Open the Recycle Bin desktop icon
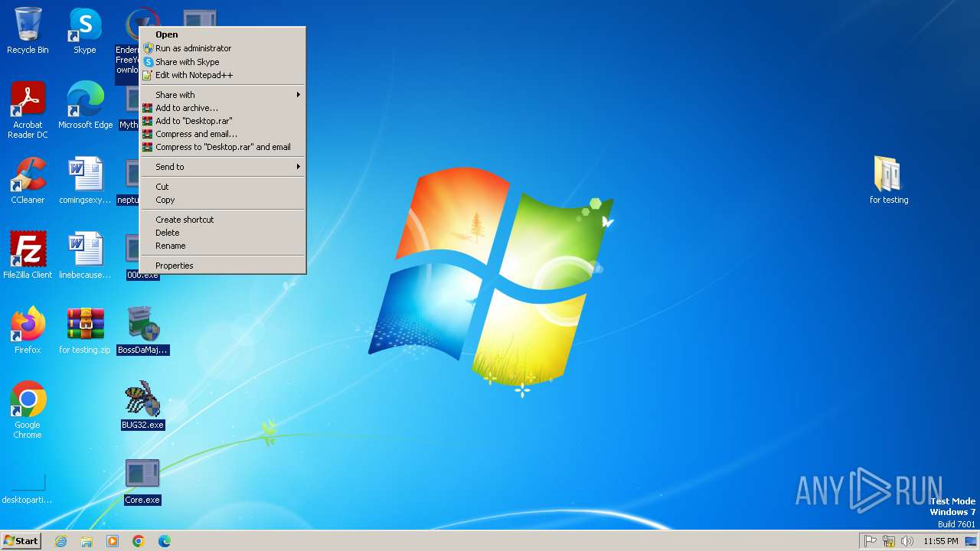980x551 pixels. click(x=28, y=31)
